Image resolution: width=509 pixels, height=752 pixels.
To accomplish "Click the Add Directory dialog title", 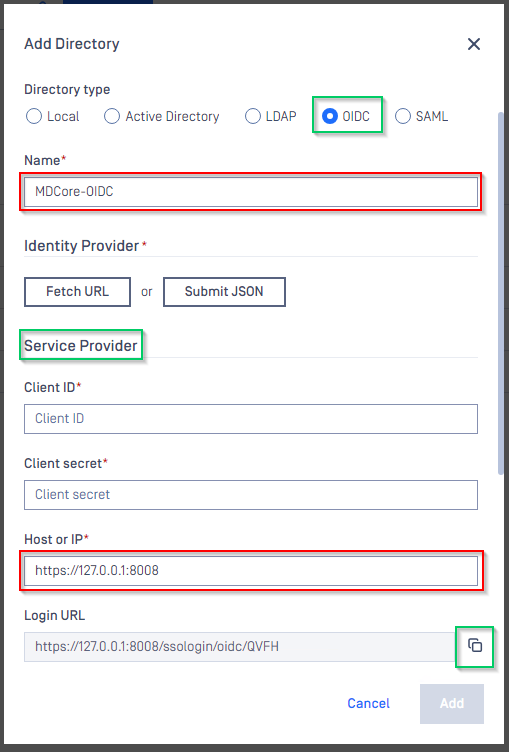I will coord(72,44).
